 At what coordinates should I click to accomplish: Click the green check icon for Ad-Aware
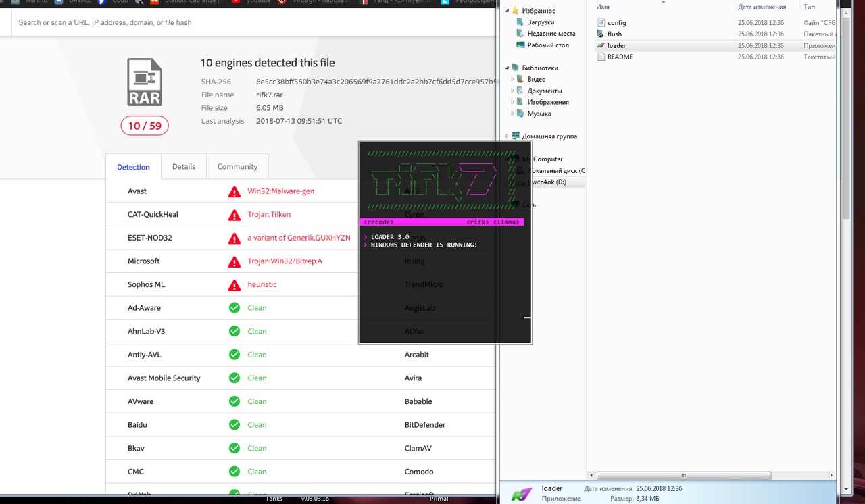[x=234, y=308]
